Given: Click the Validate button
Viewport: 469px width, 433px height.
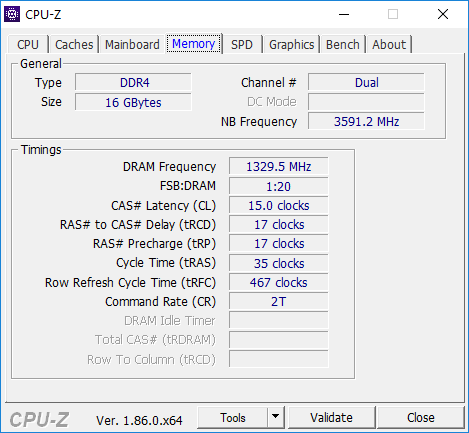Looking at the screenshot, I should point(331,417).
